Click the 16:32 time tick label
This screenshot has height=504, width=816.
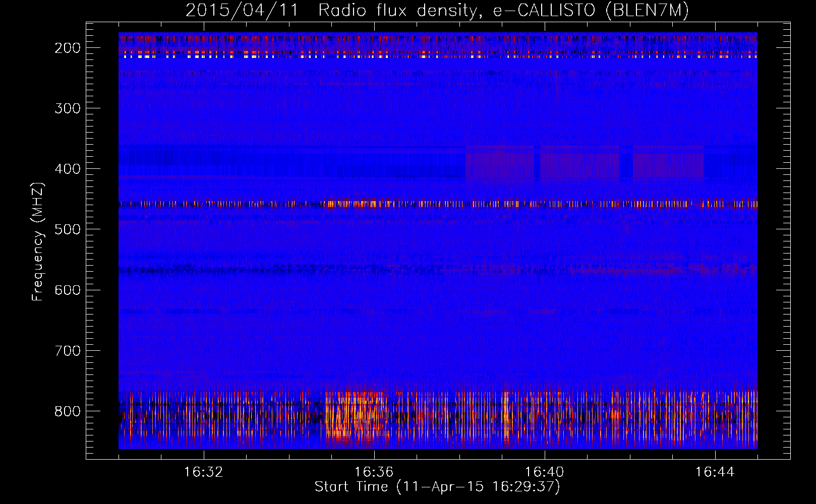point(204,472)
